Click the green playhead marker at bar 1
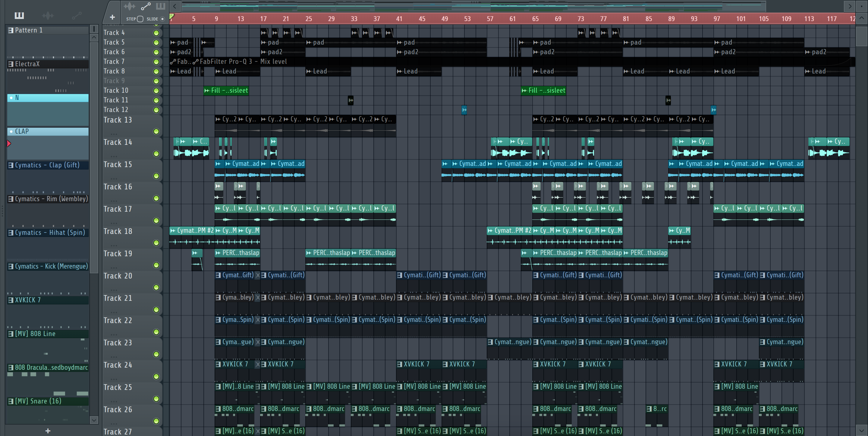The height and width of the screenshot is (436, 868). tap(172, 17)
